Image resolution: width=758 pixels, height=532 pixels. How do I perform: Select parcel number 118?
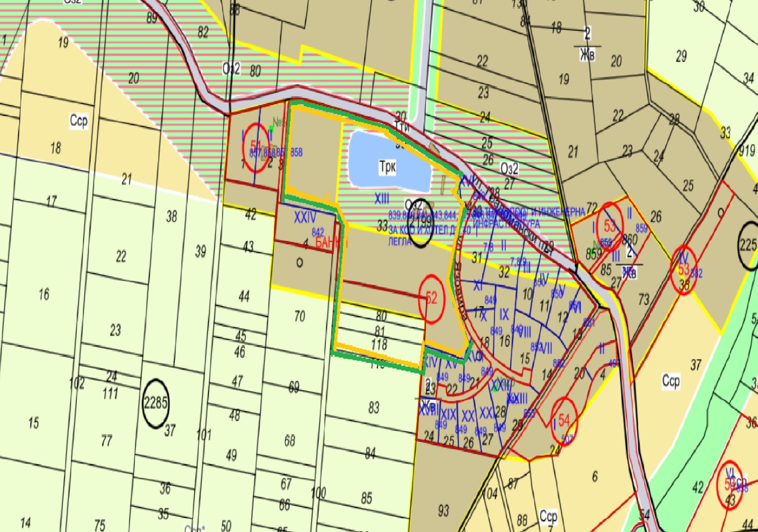click(x=379, y=344)
